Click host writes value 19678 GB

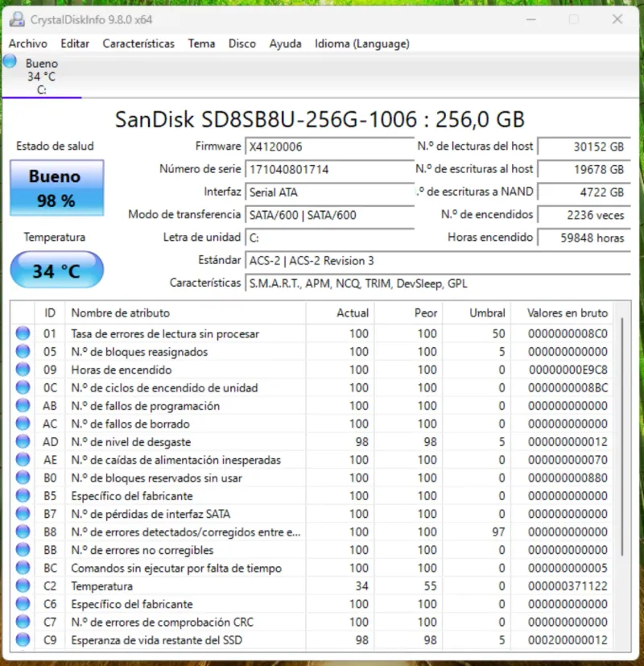pos(584,169)
